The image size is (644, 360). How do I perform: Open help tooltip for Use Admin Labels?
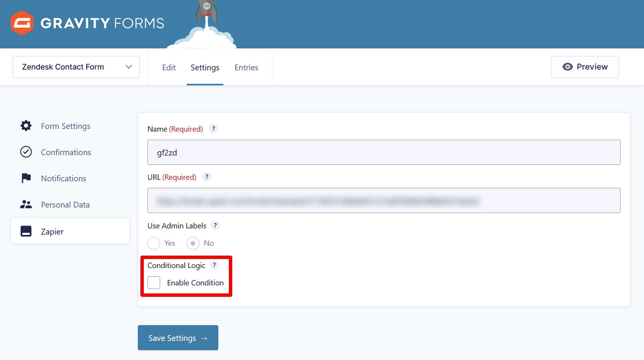click(215, 225)
